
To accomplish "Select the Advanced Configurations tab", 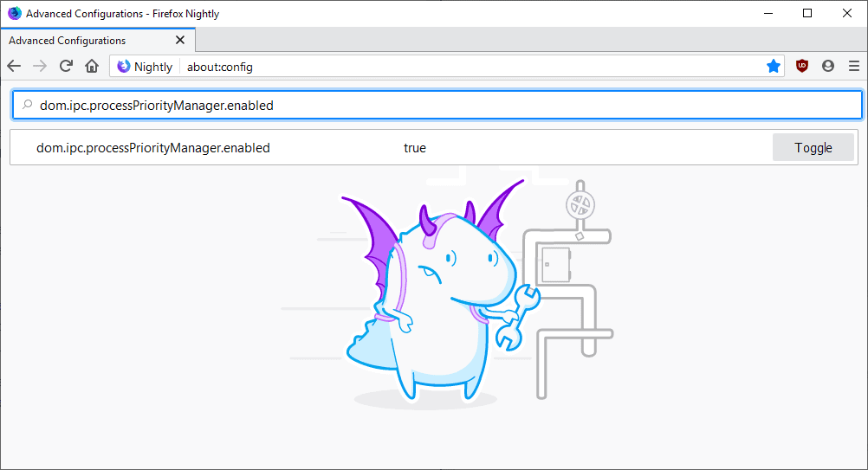I will pyautogui.click(x=98, y=41).
